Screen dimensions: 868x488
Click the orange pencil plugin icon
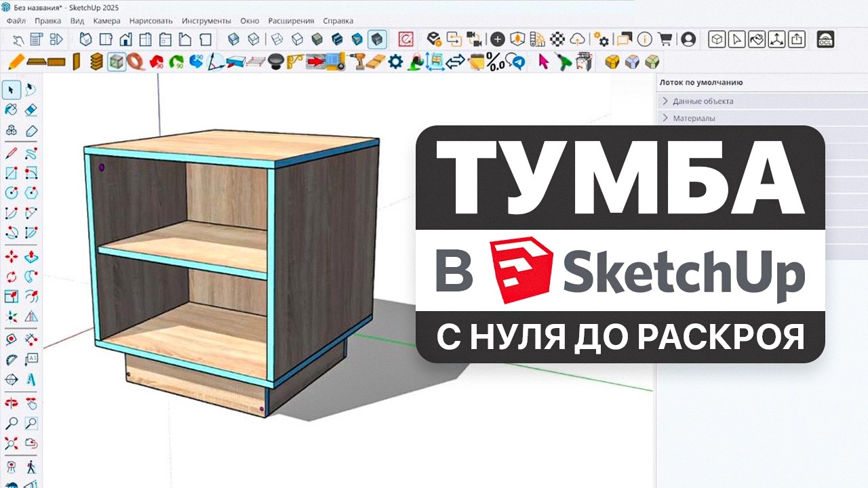click(x=16, y=62)
